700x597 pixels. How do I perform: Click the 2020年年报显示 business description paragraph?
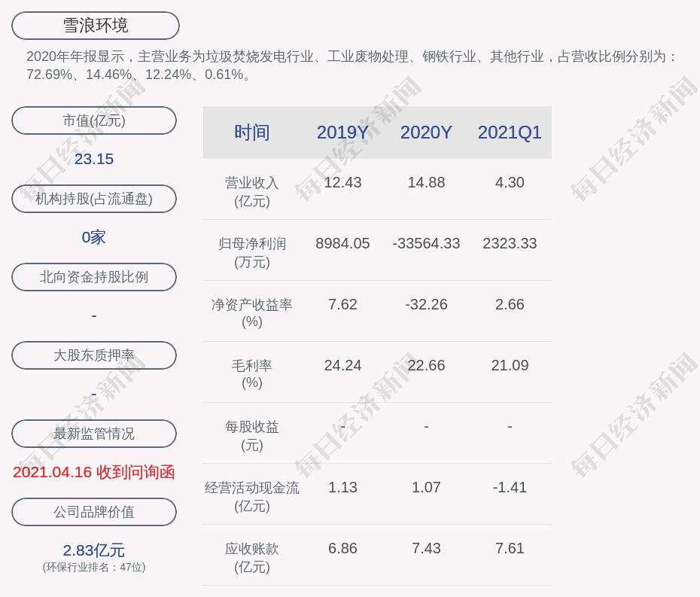tap(352, 65)
